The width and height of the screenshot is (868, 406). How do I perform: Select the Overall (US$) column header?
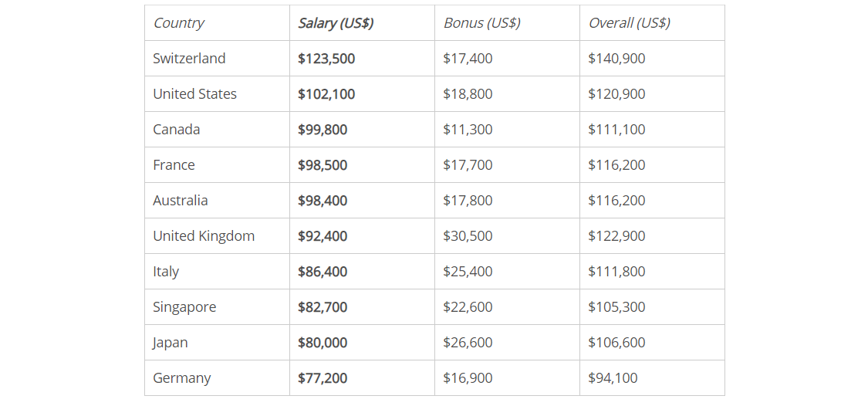(x=629, y=23)
